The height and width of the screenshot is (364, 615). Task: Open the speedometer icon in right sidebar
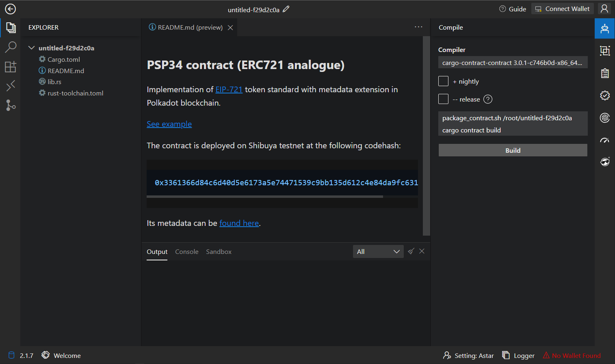point(604,140)
